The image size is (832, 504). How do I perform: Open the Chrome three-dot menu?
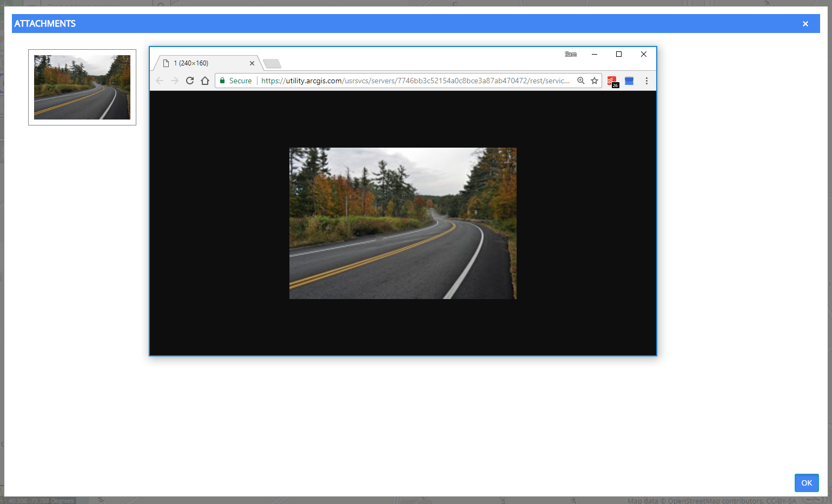coord(646,81)
